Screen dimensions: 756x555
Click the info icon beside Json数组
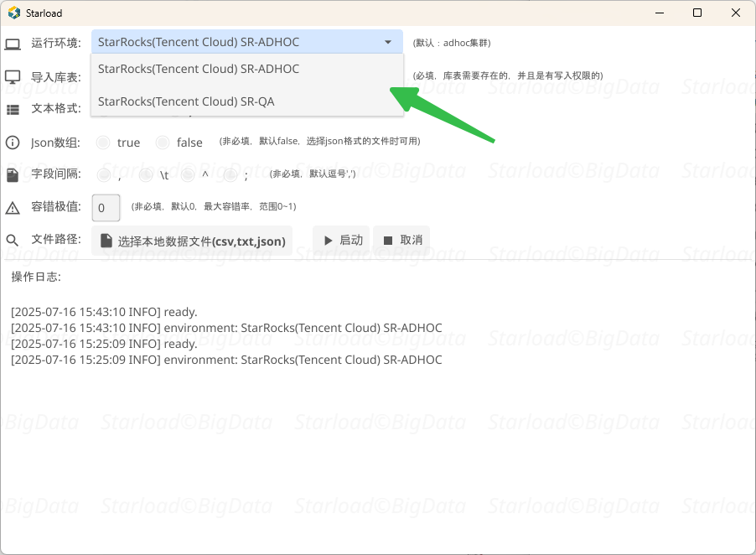(x=13, y=143)
